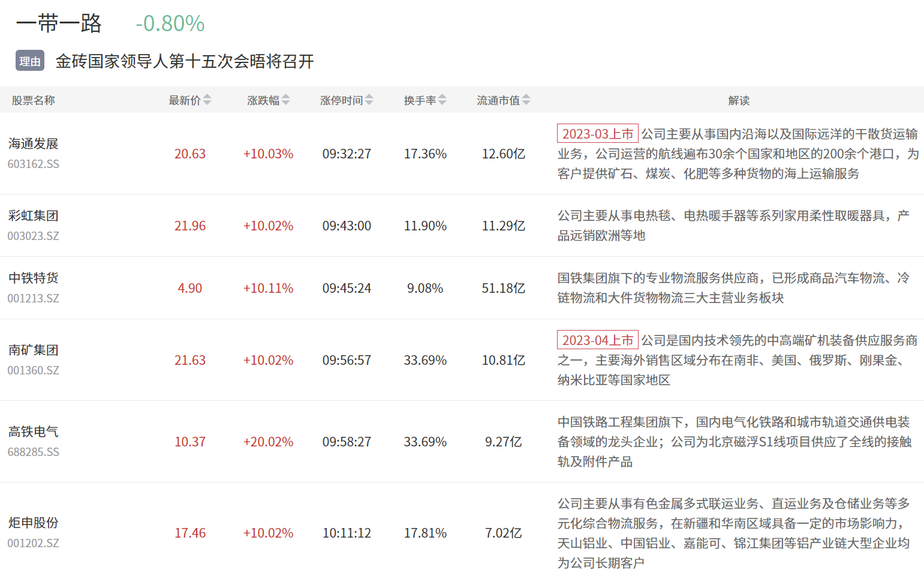
Task: Click 炬申股份 description about 有色金属多式联运
Action: tap(733, 533)
